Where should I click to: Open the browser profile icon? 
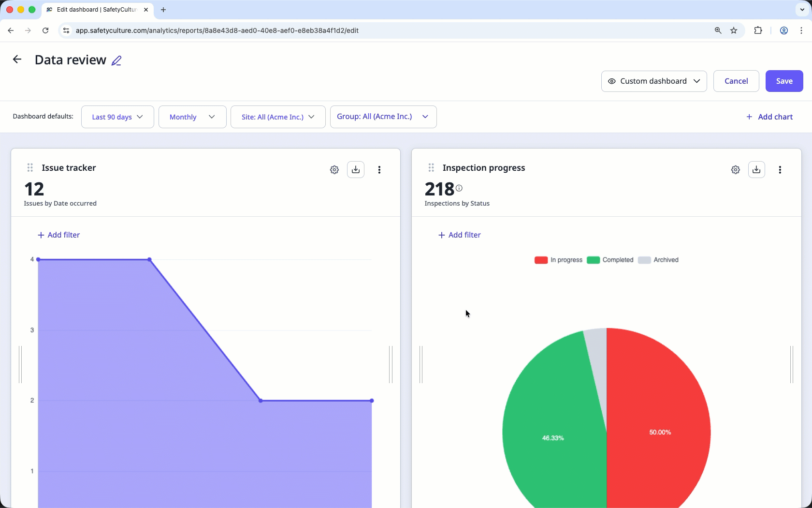click(x=784, y=30)
